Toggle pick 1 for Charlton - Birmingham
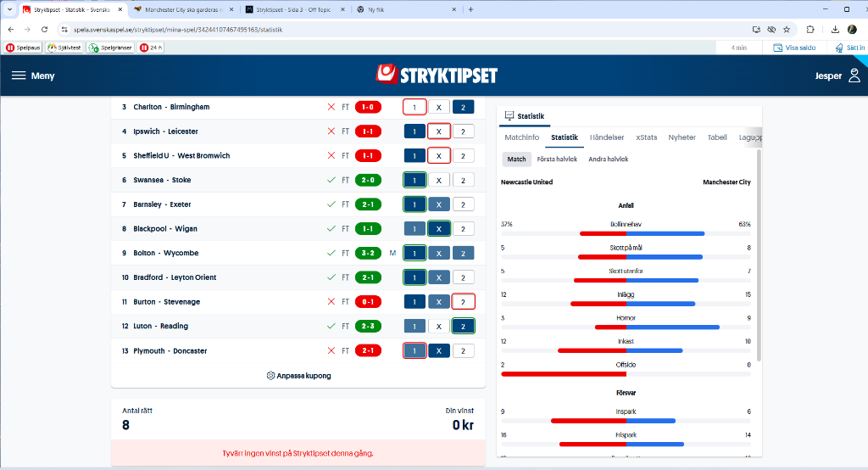The image size is (868, 470). click(414, 107)
